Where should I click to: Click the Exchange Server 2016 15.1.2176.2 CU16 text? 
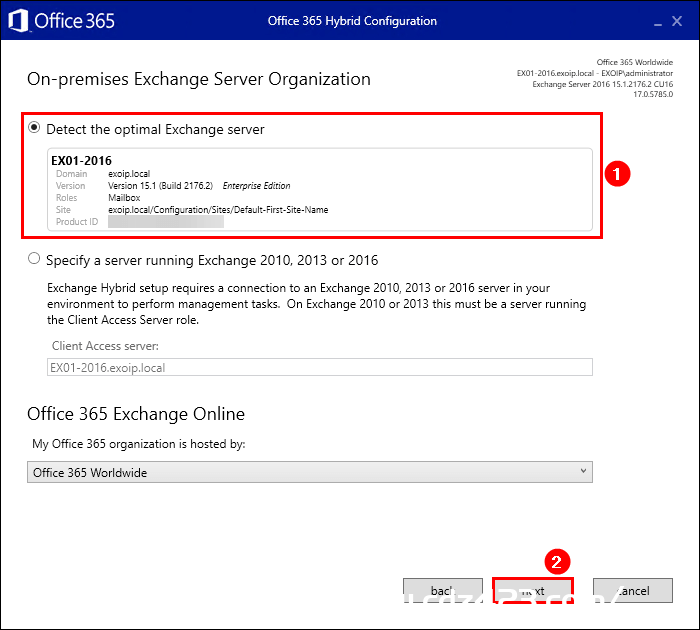[x=602, y=84]
